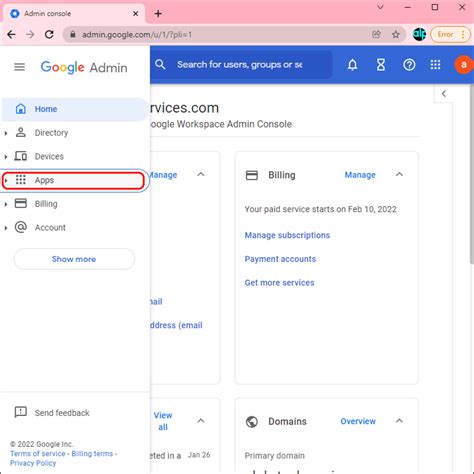Click the search magnifier icon
This screenshot has width=474, height=474.
coord(160,64)
